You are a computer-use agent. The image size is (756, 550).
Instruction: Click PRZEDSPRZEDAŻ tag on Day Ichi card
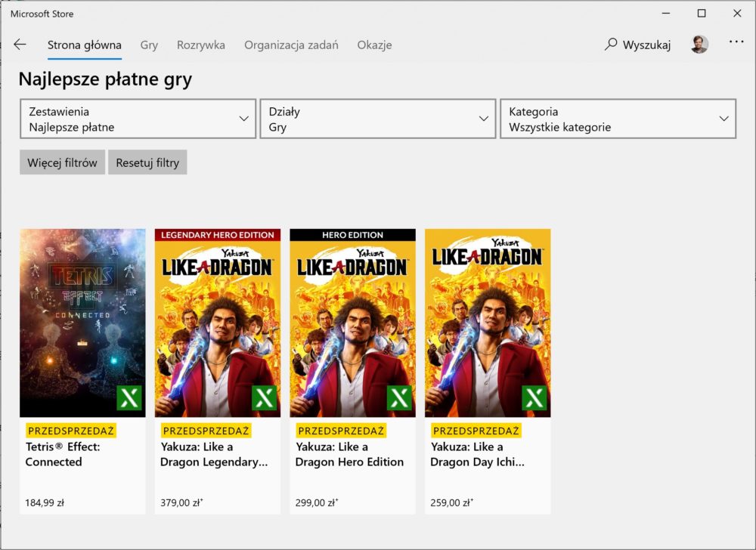476,431
